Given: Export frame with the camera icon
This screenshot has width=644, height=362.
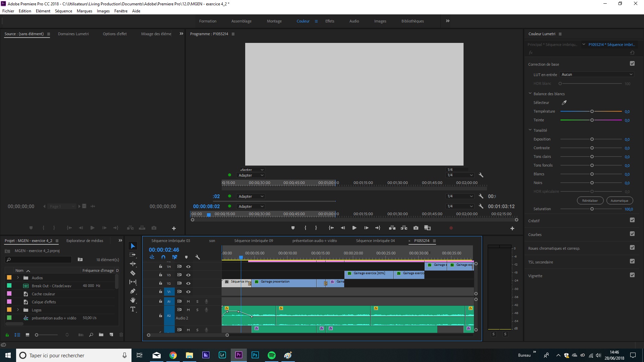Looking at the screenshot, I should click(x=416, y=228).
